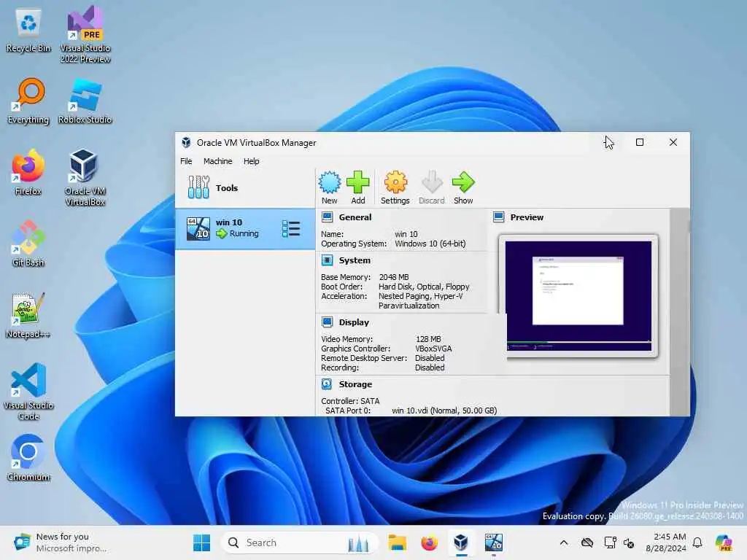
Task: Select the win 10 Running machine entry
Action: coord(245,228)
